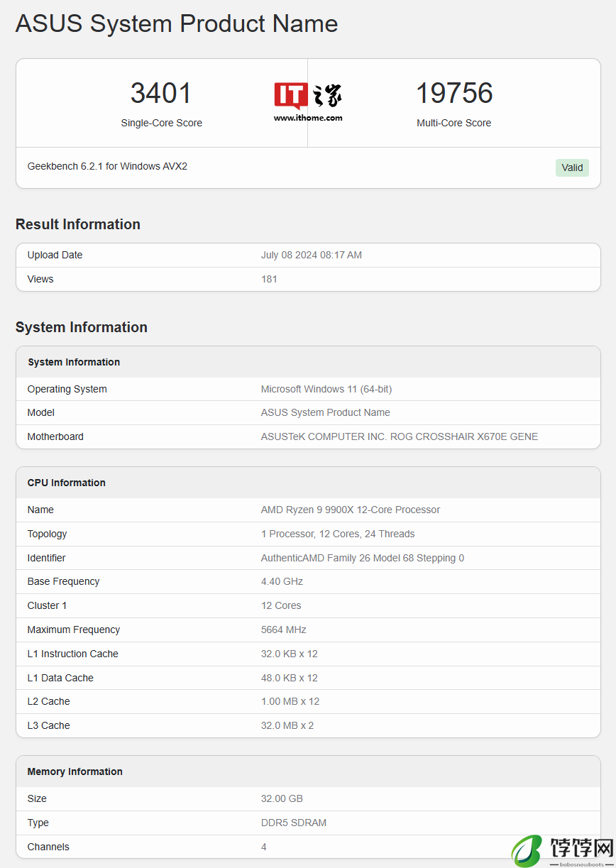The height and width of the screenshot is (868, 616).
Task: Click the Base Frequency label
Action: tap(63, 581)
